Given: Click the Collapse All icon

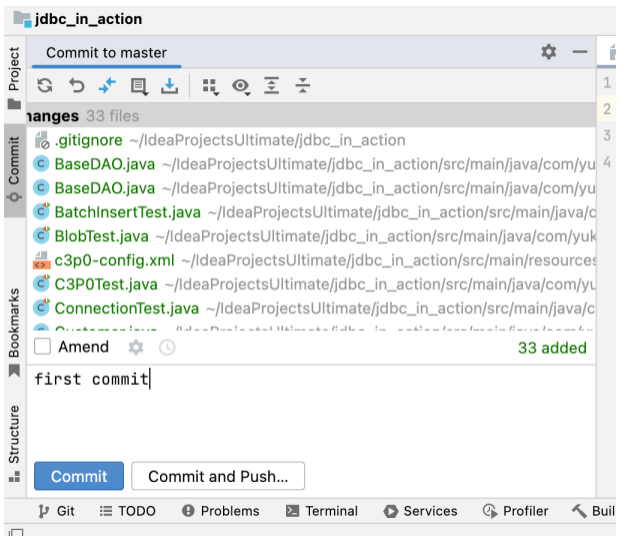Looking at the screenshot, I should coord(303,85).
